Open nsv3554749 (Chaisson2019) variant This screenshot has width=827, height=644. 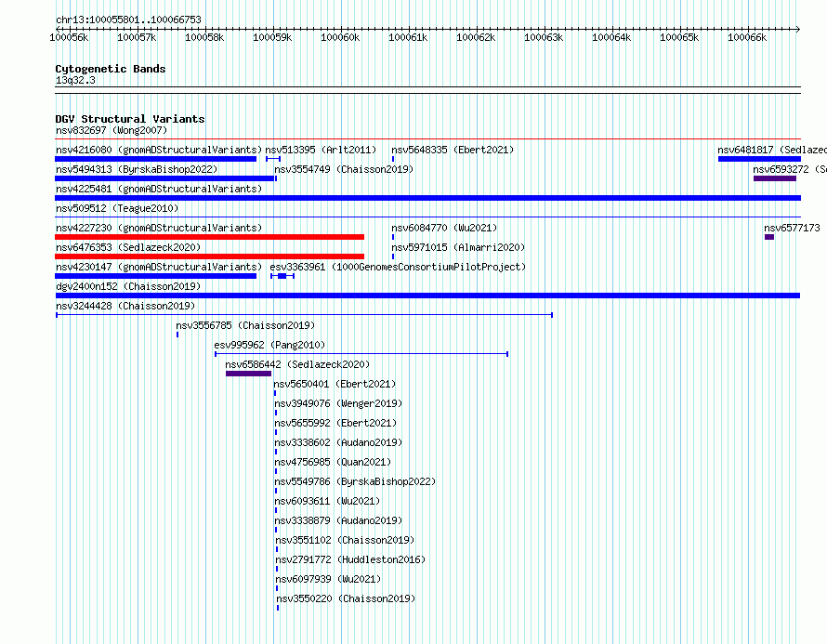point(344,169)
